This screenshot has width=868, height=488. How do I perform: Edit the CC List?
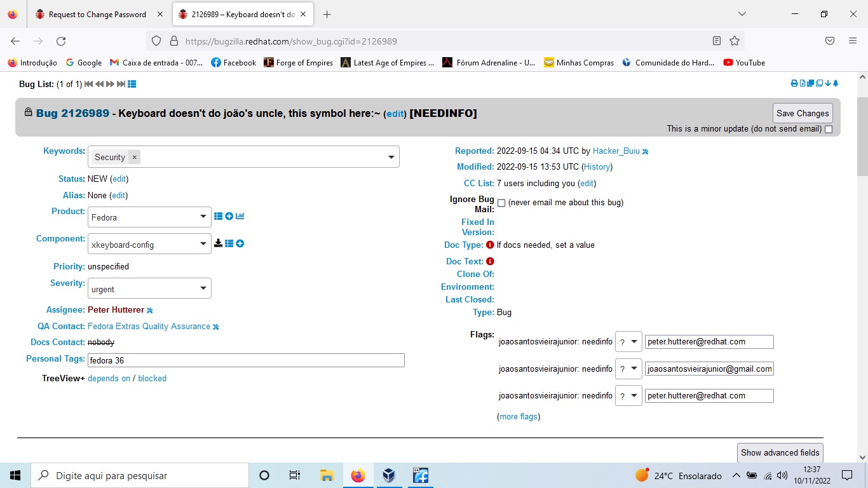click(x=587, y=184)
